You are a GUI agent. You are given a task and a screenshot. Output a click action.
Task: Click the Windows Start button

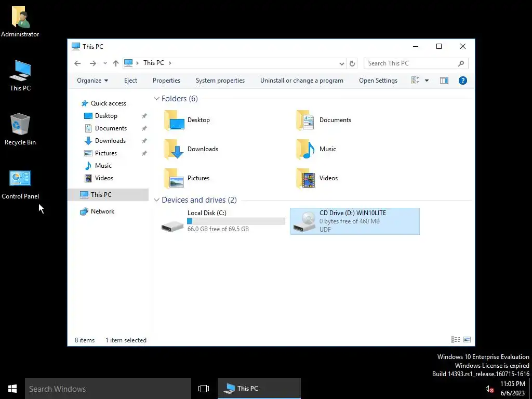coord(12,389)
